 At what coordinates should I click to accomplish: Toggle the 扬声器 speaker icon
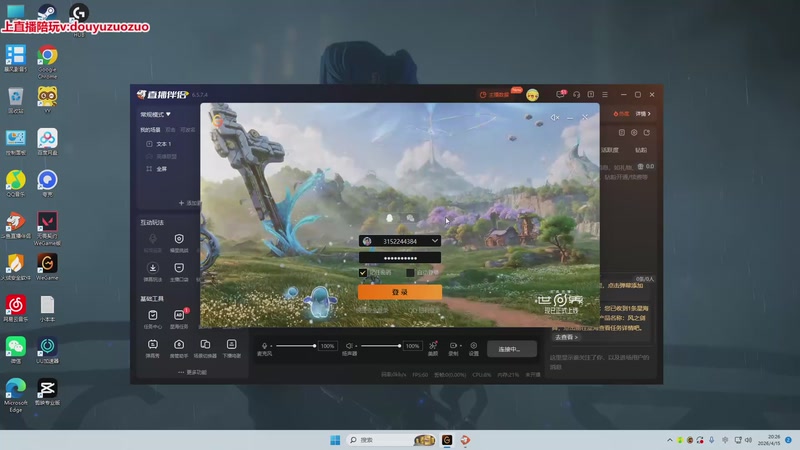coord(349,346)
